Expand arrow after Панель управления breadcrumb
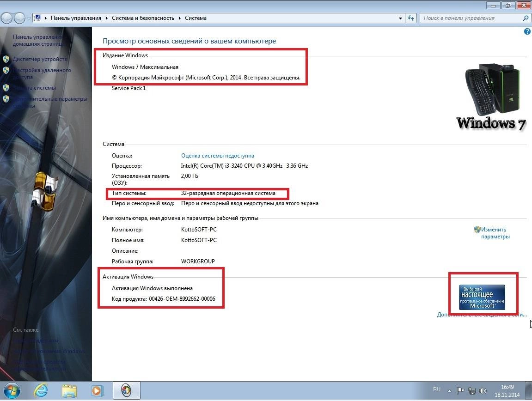The height and width of the screenshot is (401, 532). (x=106, y=18)
